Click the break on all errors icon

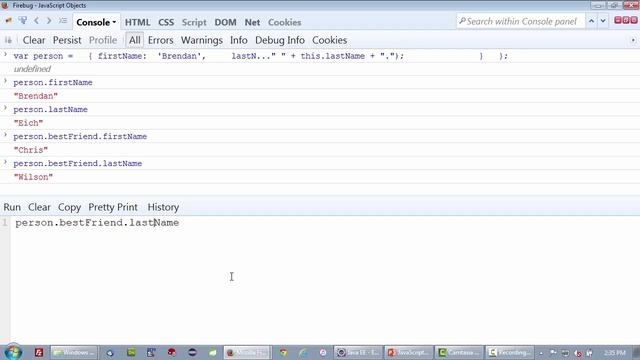click(8, 40)
